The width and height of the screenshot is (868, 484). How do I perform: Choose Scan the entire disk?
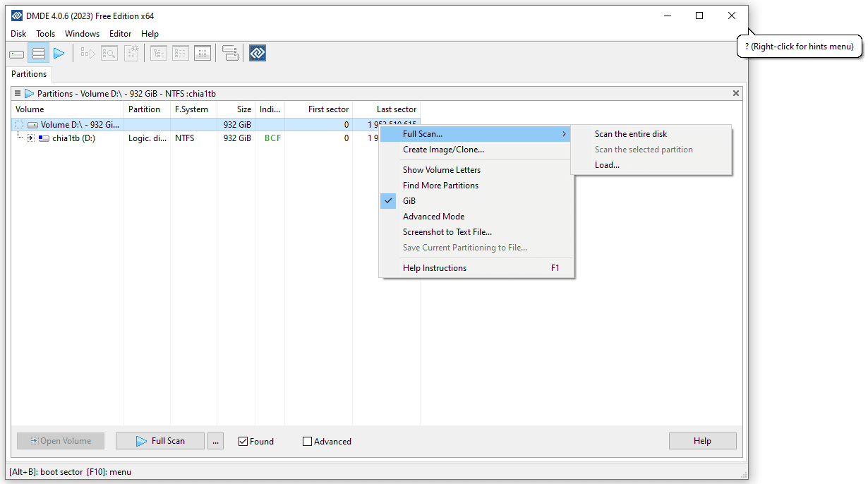(x=630, y=134)
